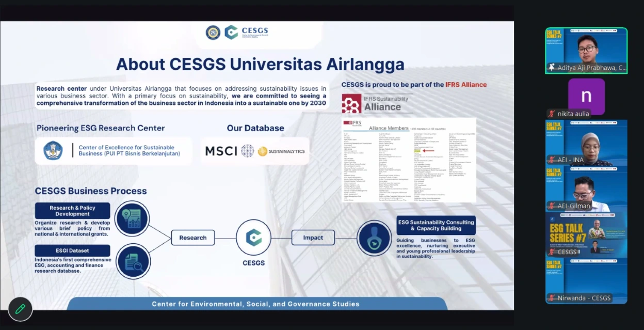Click the 'Our Database' heading
The image size is (644, 330).
(255, 128)
